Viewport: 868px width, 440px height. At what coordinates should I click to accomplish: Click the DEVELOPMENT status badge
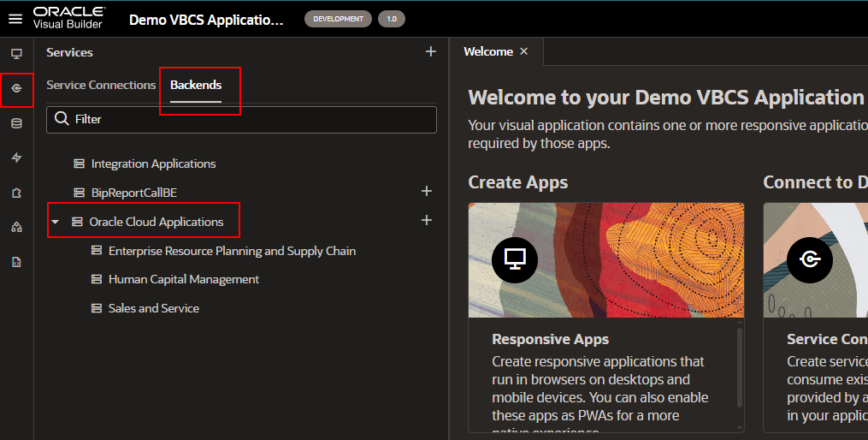pyautogui.click(x=339, y=19)
